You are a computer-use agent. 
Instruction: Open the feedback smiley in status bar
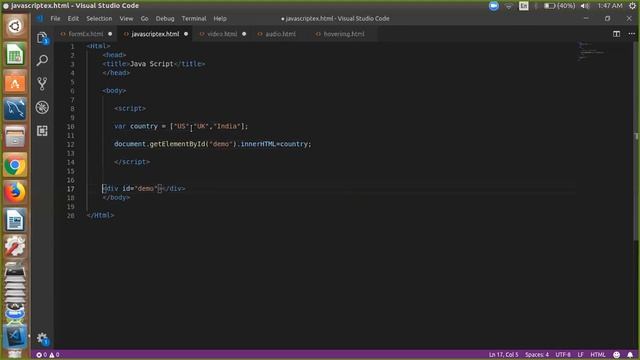click(616, 355)
